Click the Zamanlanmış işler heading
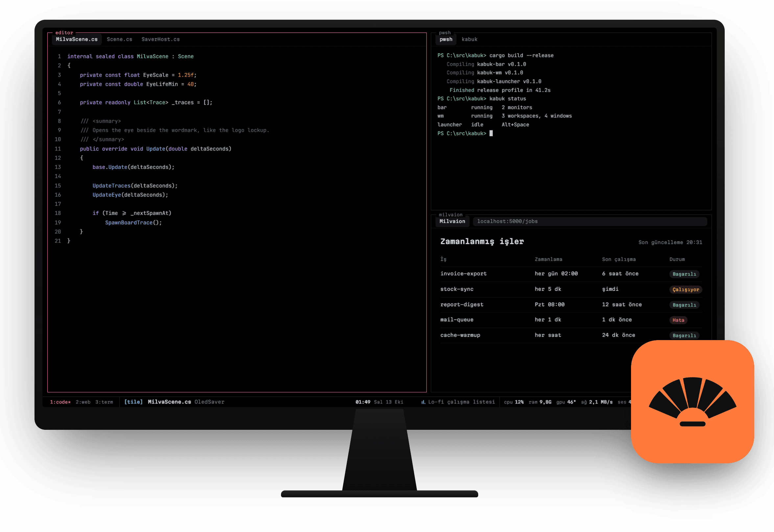 point(482,242)
